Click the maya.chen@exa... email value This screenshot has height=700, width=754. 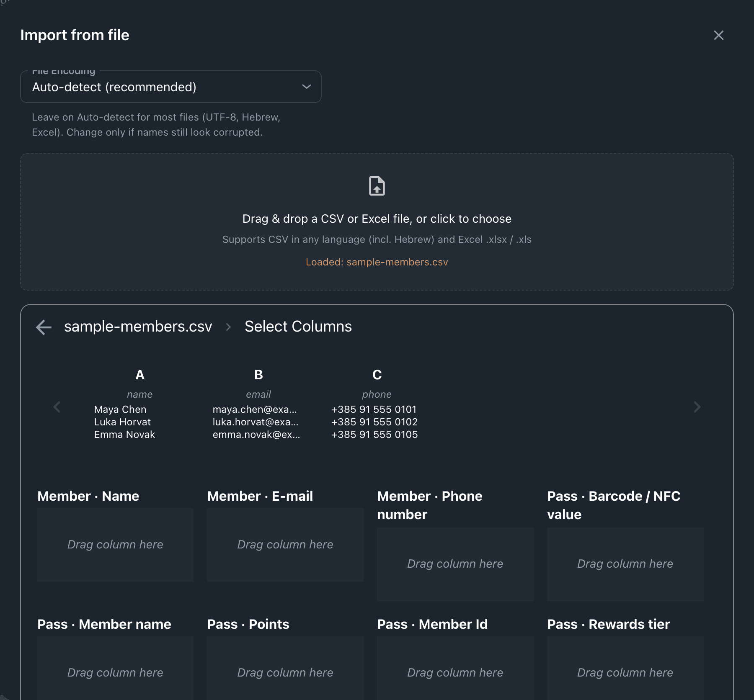point(255,409)
